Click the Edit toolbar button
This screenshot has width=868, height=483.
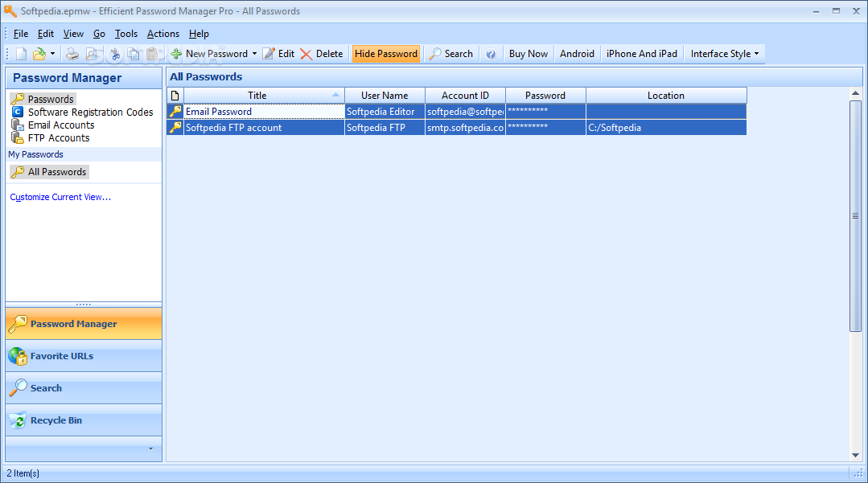[x=278, y=54]
